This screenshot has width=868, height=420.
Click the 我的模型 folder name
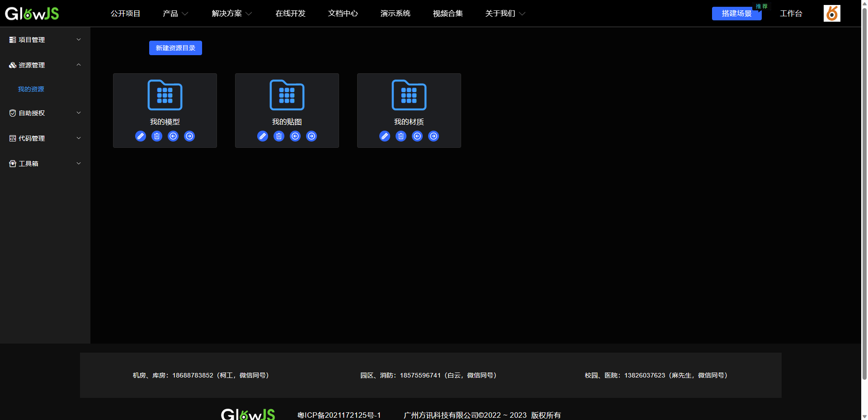pos(165,122)
